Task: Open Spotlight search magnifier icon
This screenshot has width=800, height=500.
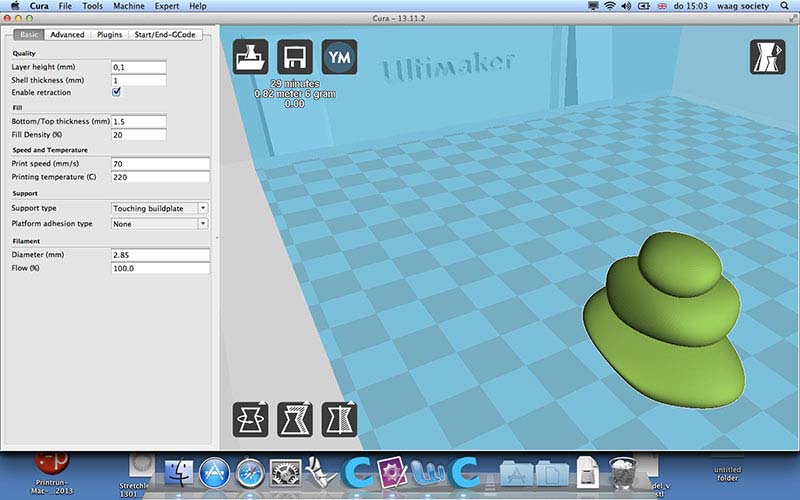Action: [784, 6]
